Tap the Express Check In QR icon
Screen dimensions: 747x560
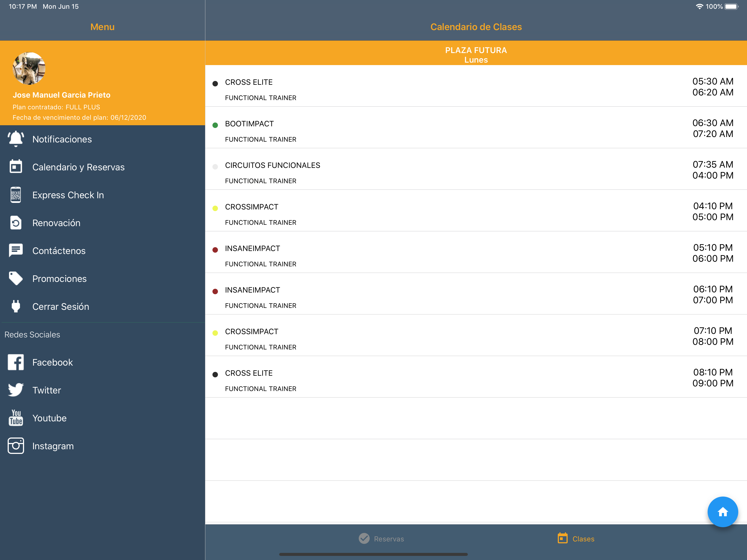[16, 195]
